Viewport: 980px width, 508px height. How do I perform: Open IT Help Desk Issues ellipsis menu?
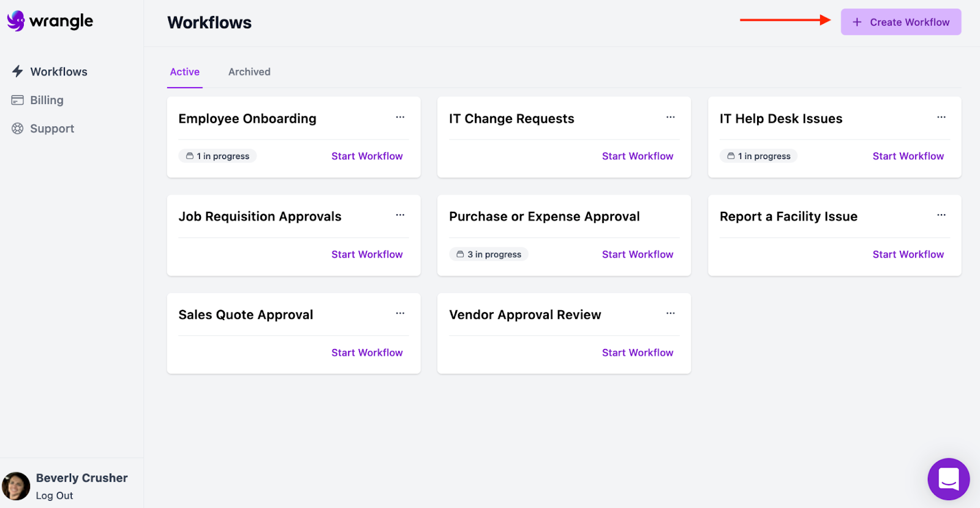tap(941, 118)
